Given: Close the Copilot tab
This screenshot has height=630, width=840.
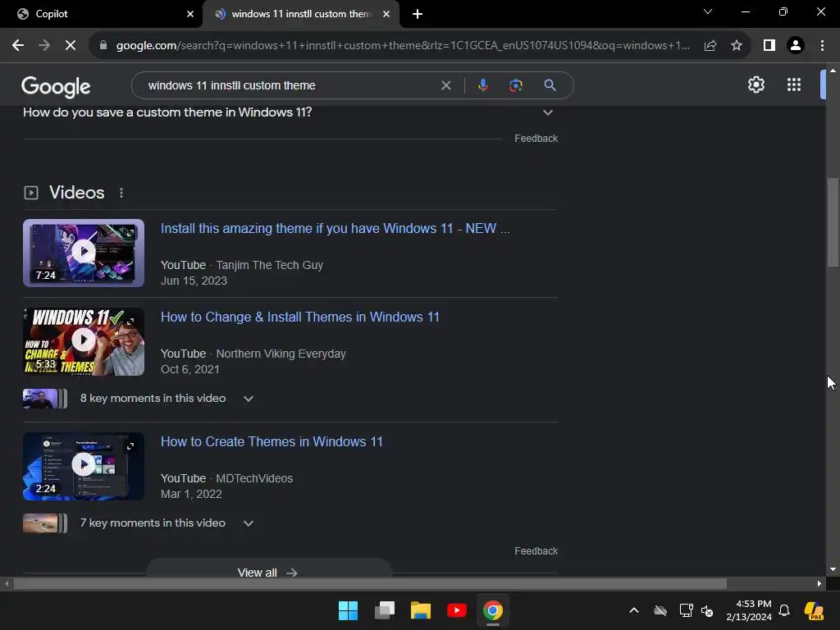Looking at the screenshot, I should point(190,14).
